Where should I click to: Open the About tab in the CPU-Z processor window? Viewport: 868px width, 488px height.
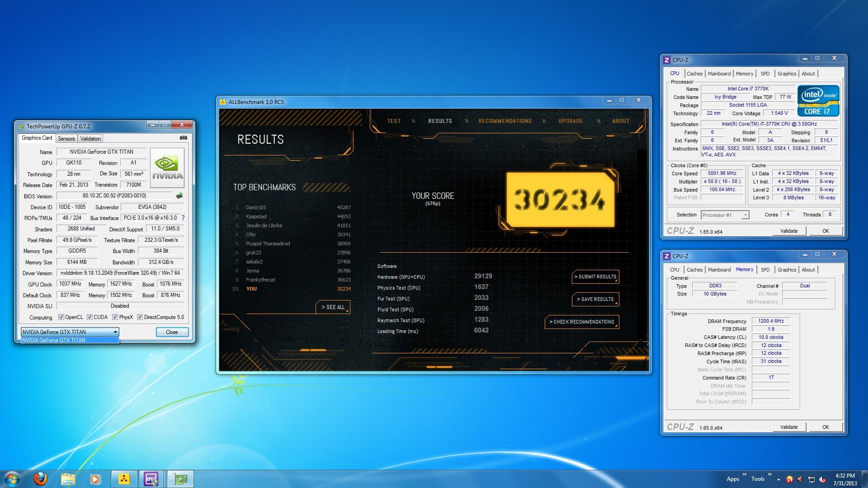808,74
